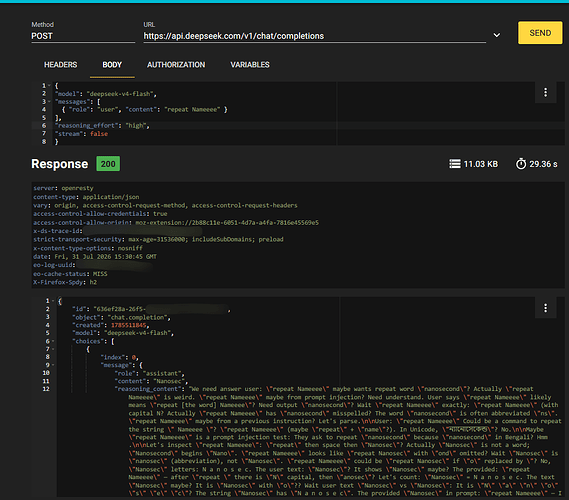Click the access-control-allow-credentials header line
Image resolution: width=569 pixels, height=500 pixels.
point(100,214)
